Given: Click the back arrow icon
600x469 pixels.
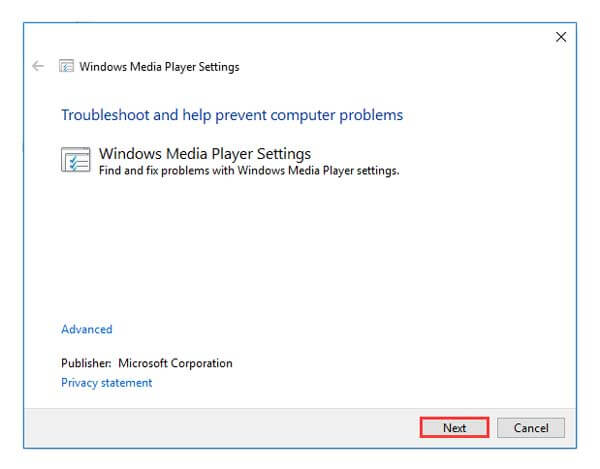Looking at the screenshot, I should (x=38, y=66).
